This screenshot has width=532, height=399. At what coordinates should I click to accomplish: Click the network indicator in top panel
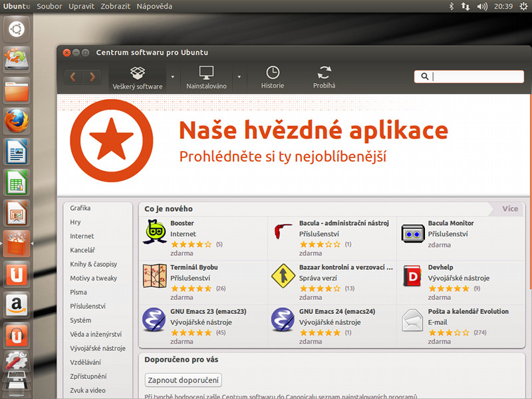coord(465,6)
